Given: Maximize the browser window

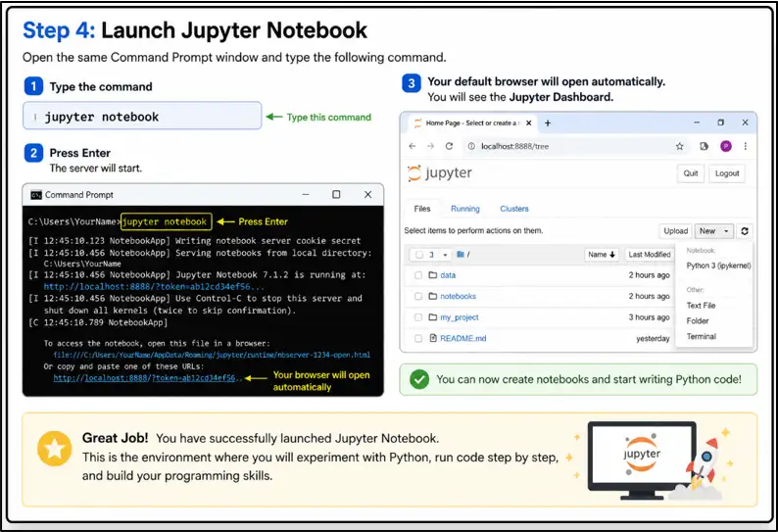Looking at the screenshot, I should click(x=720, y=122).
